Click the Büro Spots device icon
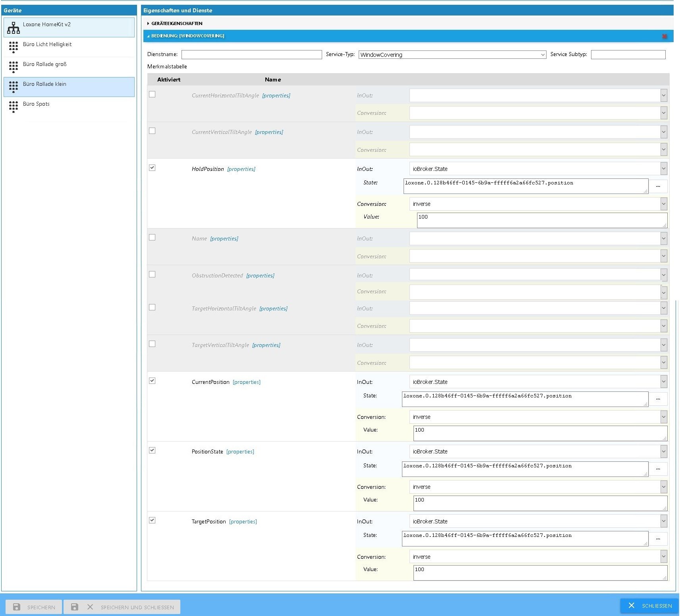The width and height of the screenshot is (680, 616). 14,107
